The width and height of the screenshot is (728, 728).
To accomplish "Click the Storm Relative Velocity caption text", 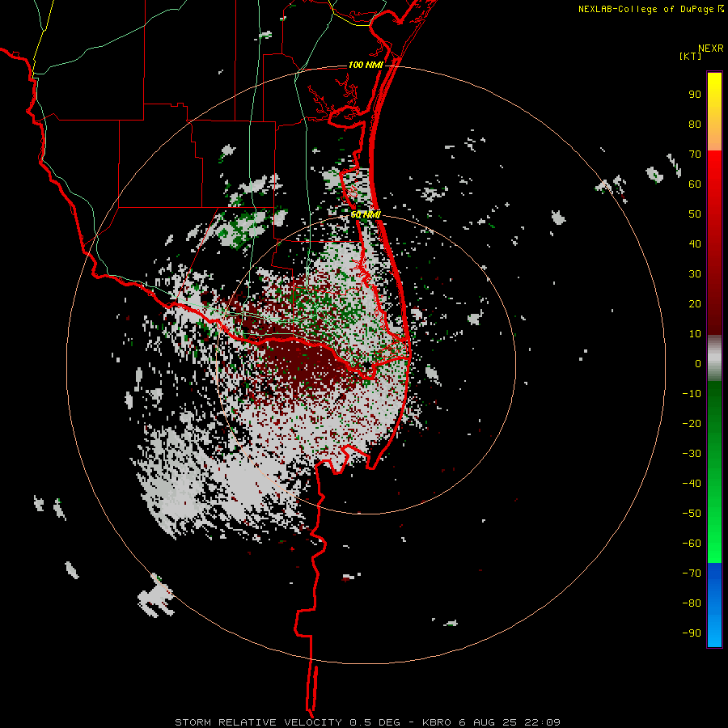I will pyautogui.click(x=368, y=722).
